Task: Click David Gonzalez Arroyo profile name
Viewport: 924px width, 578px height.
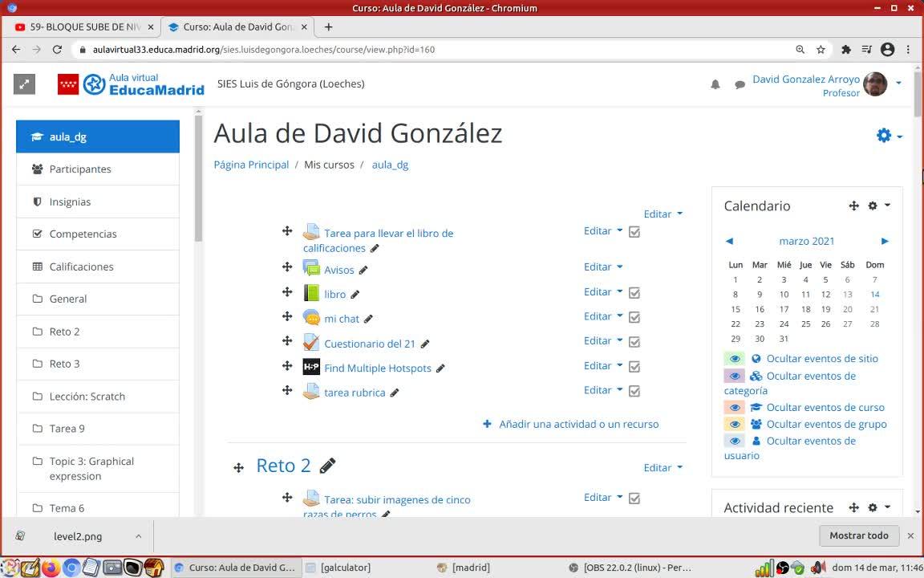Action: coord(805,79)
